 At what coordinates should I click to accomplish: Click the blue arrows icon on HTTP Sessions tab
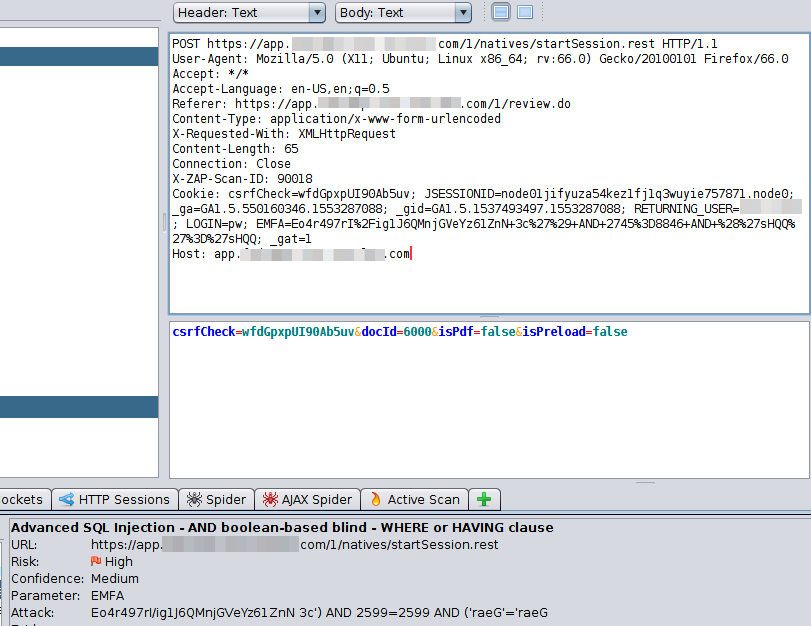point(64,498)
